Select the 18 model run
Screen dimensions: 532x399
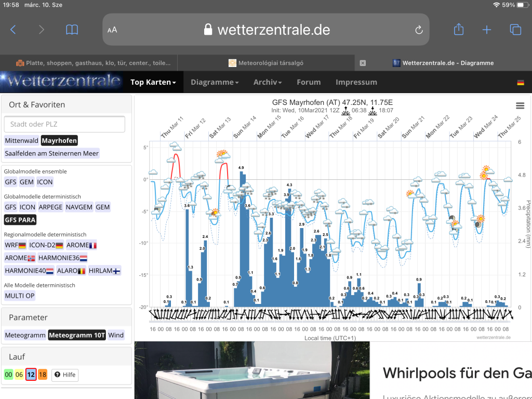tap(42, 375)
